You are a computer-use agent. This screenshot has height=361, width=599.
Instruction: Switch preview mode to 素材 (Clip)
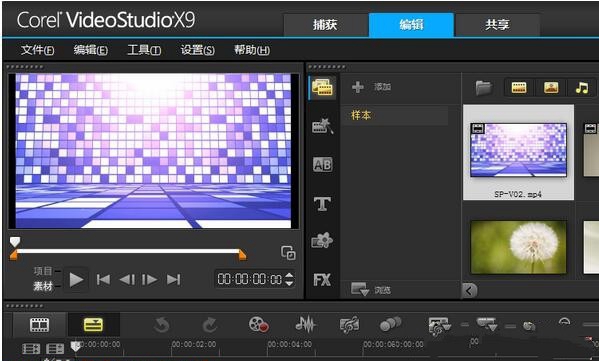[42, 286]
